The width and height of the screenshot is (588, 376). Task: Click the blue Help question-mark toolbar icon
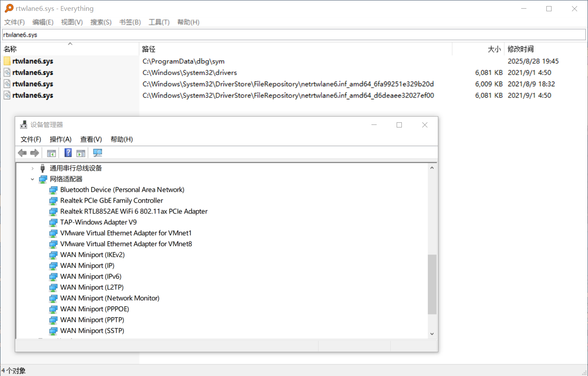tap(68, 153)
